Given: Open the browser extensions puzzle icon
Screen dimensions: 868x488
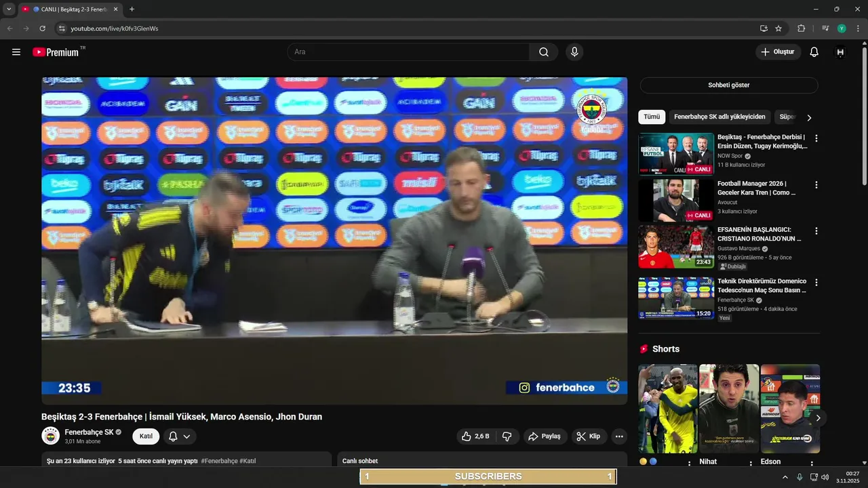Looking at the screenshot, I should pyautogui.click(x=802, y=28).
